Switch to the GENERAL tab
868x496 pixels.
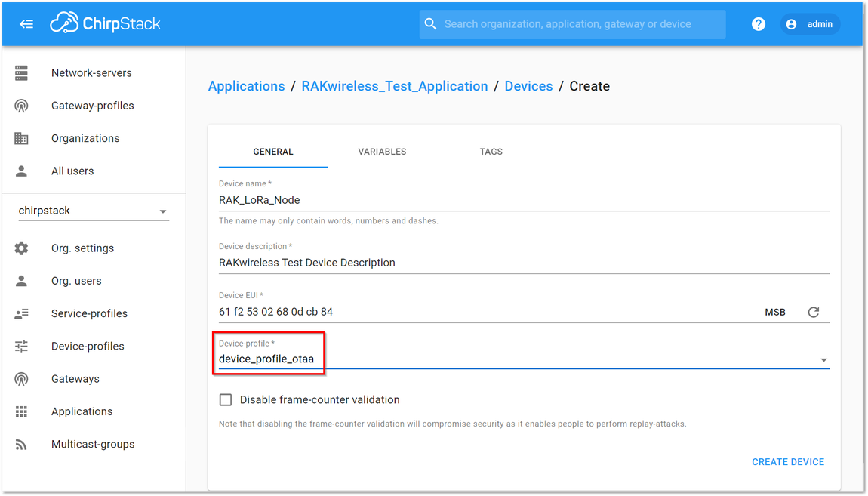pos(273,152)
